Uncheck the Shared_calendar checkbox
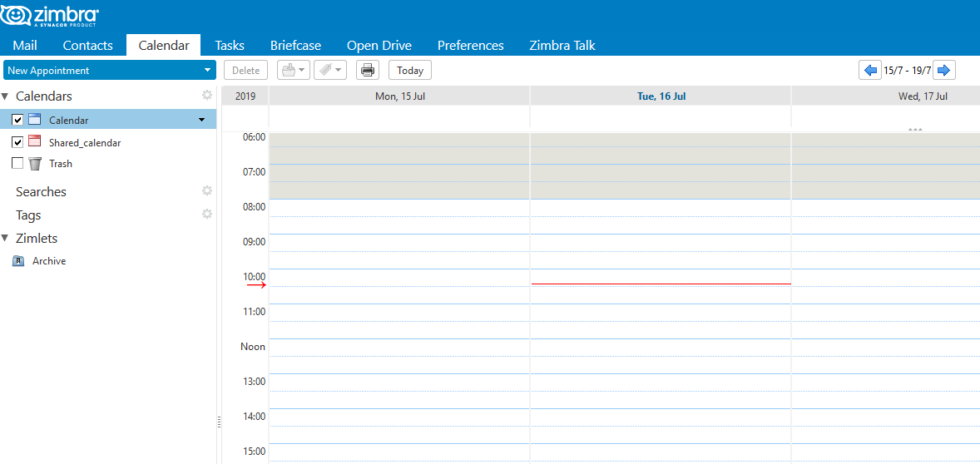Viewport: 980px width, 464px height. click(17, 141)
